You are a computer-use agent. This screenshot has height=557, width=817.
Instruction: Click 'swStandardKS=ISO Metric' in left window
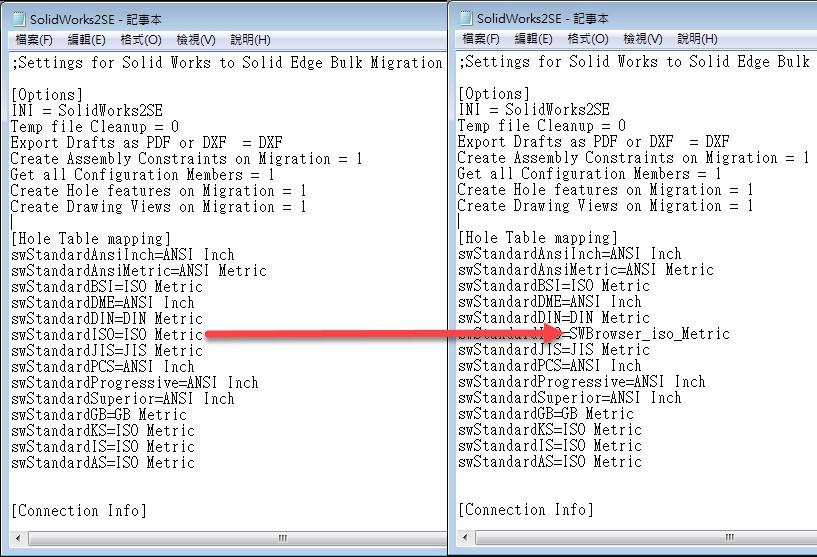103,431
